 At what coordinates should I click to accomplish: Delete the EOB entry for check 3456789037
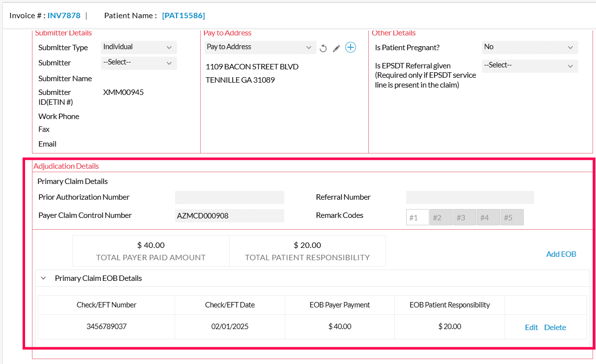[555, 327]
